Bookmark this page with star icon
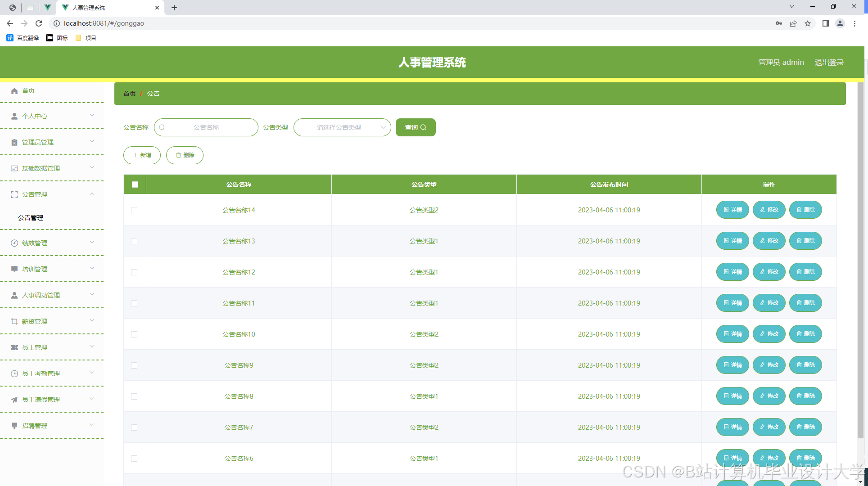The height and width of the screenshot is (486, 868). coord(808,23)
